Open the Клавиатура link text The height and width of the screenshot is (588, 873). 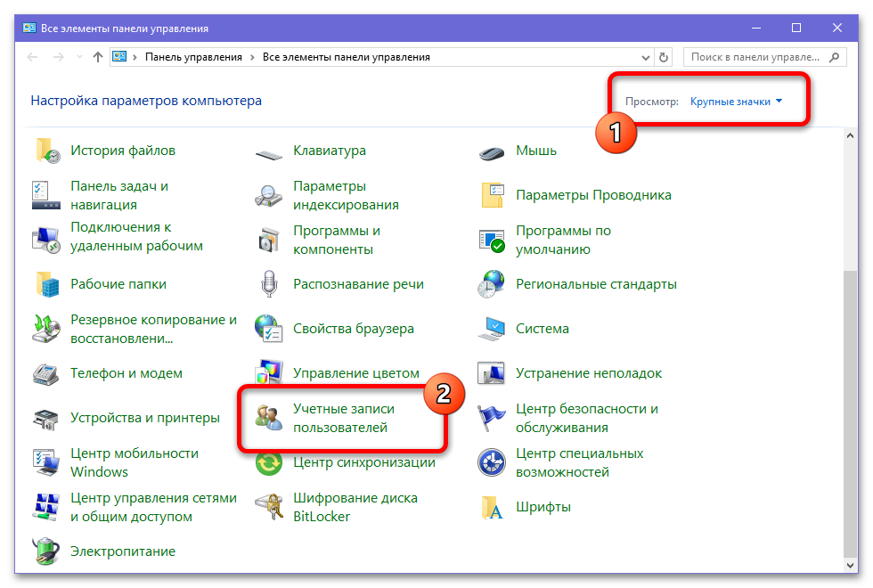(x=330, y=151)
